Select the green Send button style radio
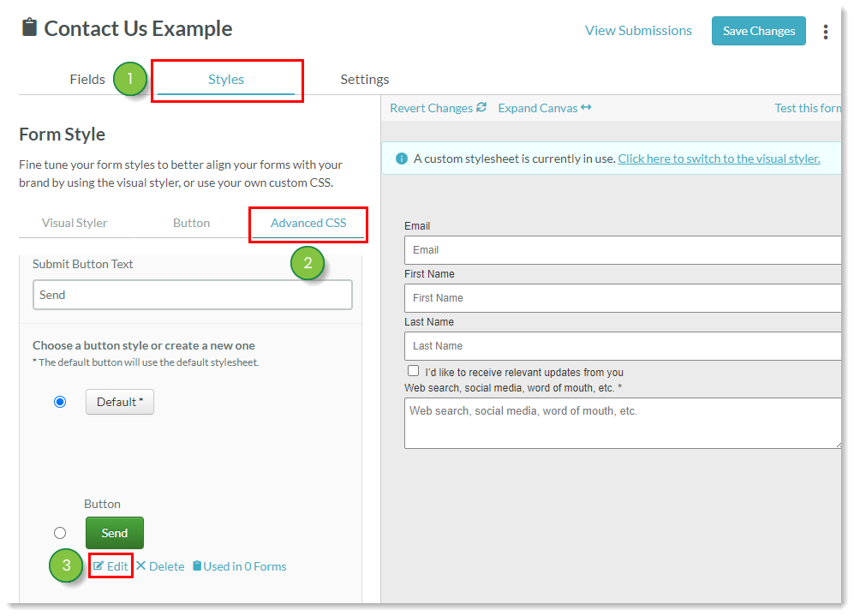This screenshot has height=616, width=854. [x=60, y=533]
